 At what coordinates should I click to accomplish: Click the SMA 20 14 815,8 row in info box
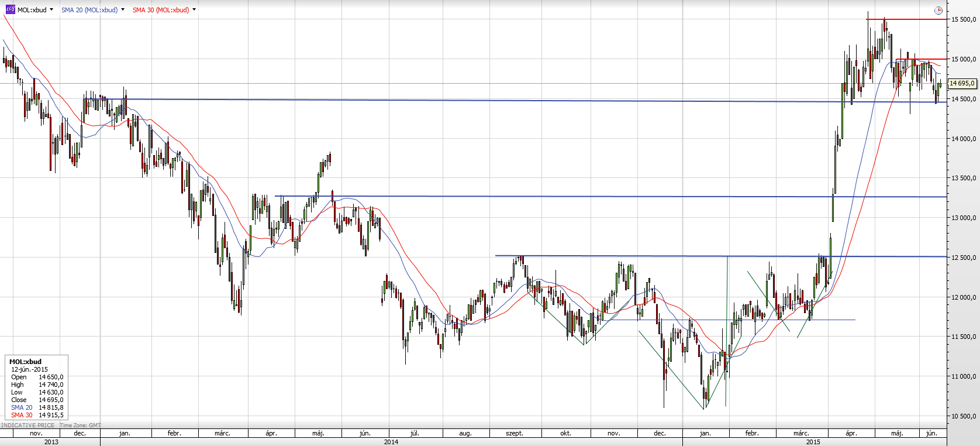[x=37, y=407]
